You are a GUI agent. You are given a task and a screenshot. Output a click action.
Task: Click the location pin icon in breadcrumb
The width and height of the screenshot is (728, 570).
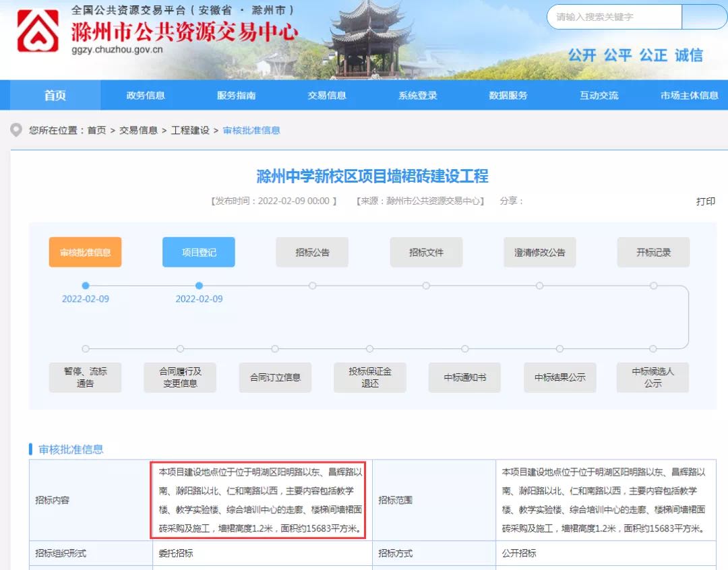click(16, 130)
